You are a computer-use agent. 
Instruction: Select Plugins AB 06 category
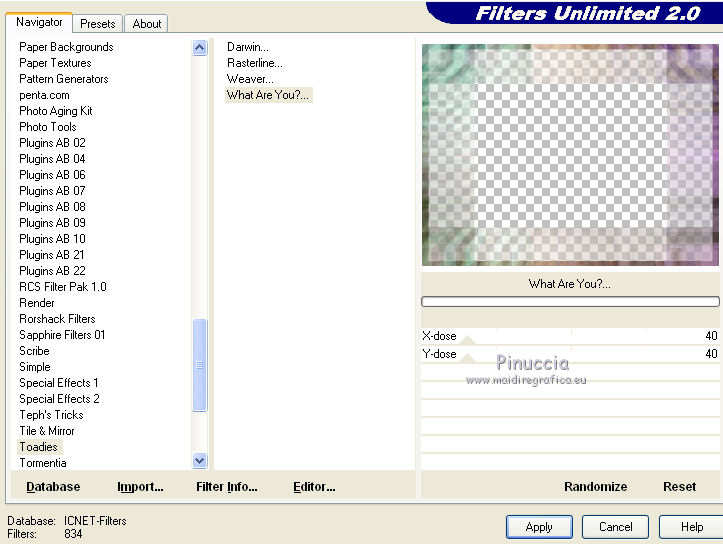coord(52,175)
